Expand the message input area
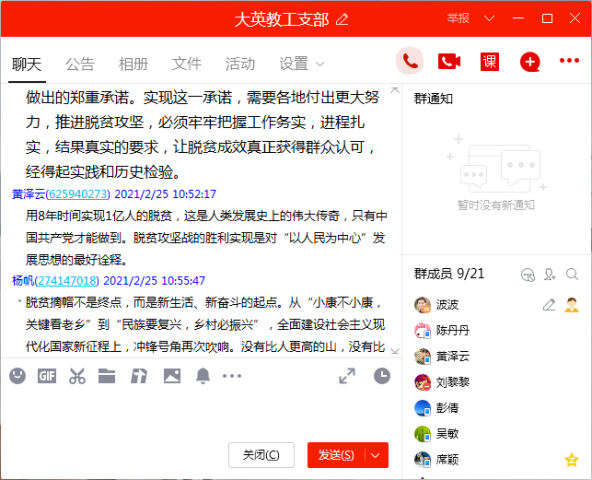 tap(347, 376)
